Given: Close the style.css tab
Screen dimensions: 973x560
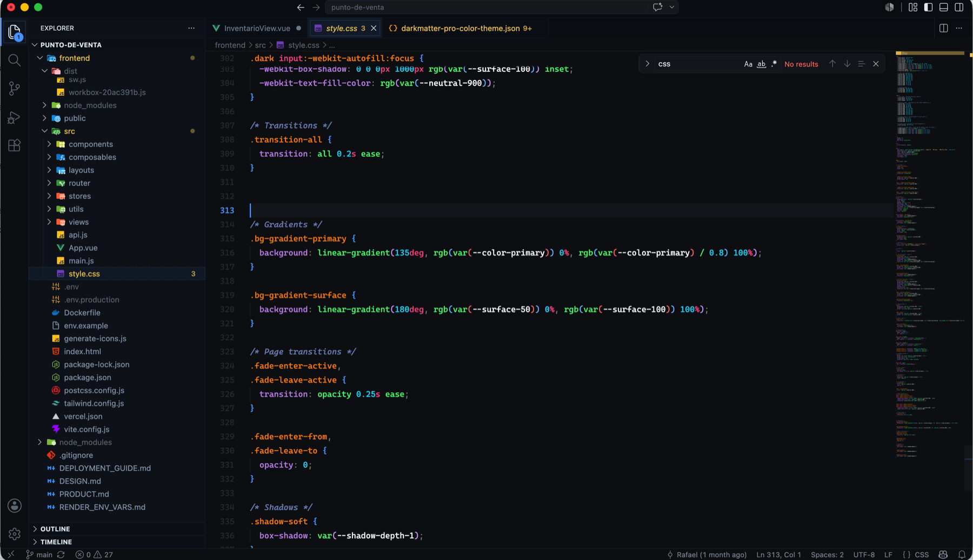Looking at the screenshot, I should click(374, 28).
